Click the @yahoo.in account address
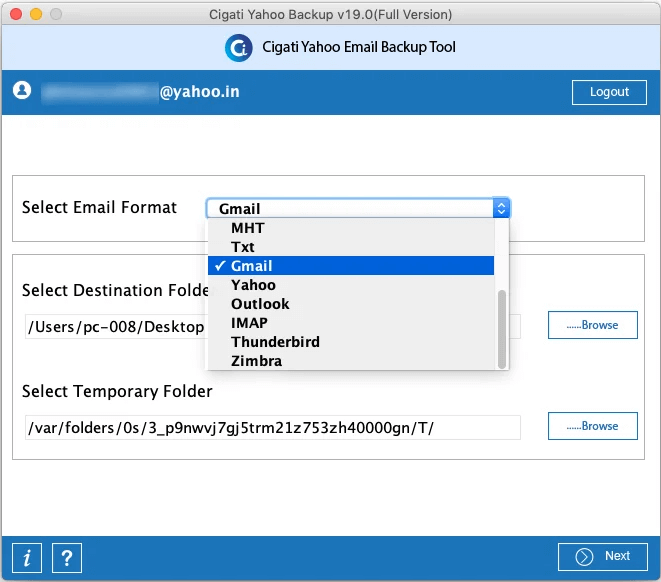Image resolution: width=661 pixels, height=582 pixels. (199, 91)
